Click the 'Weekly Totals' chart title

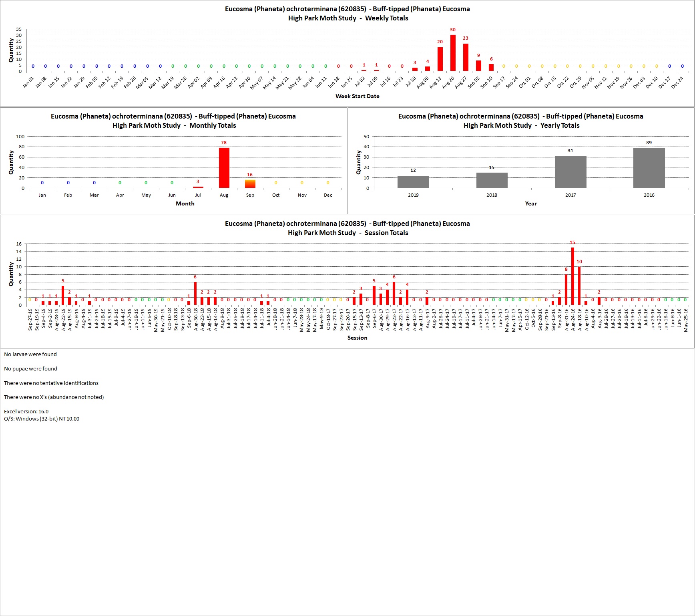tap(347, 13)
